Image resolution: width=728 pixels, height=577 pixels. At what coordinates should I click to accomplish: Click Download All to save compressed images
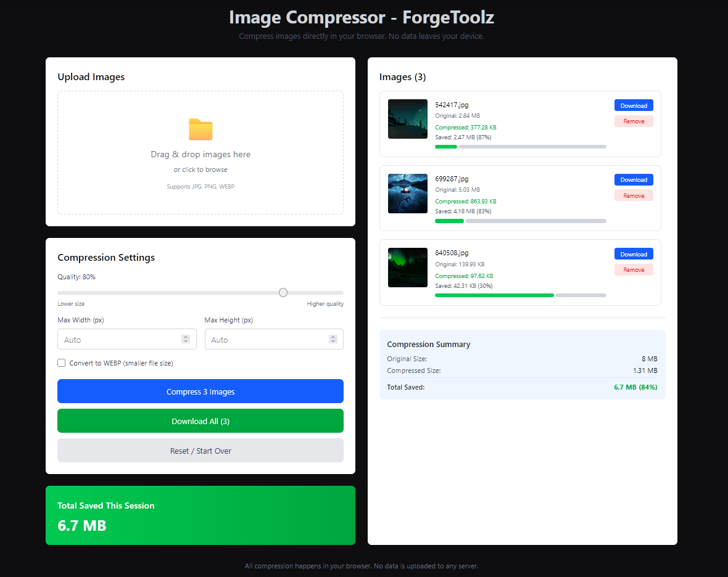(x=200, y=420)
